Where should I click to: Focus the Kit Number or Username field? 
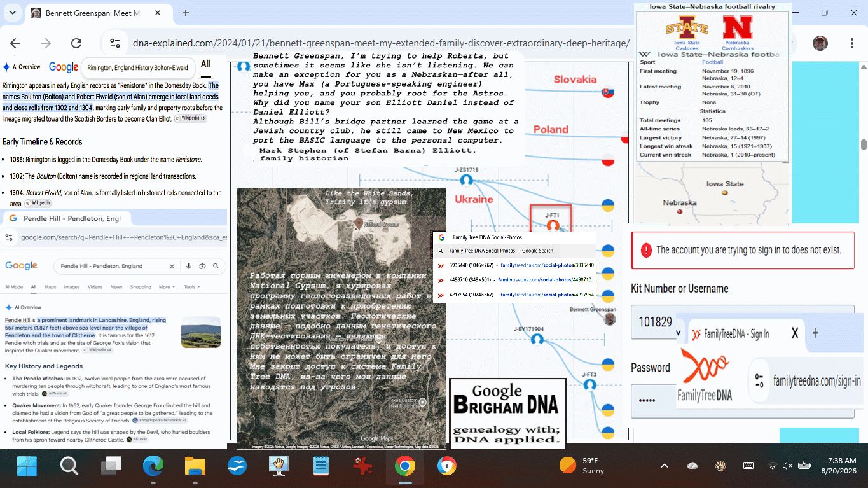click(x=743, y=322)
